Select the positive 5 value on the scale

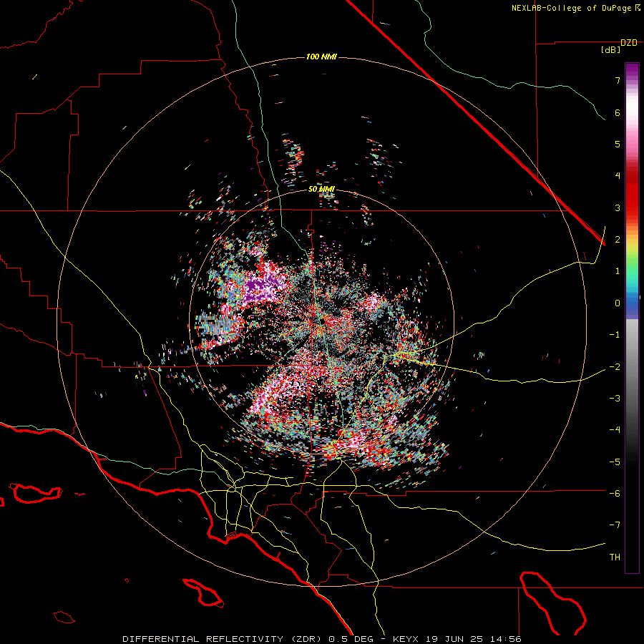point(618,144)
